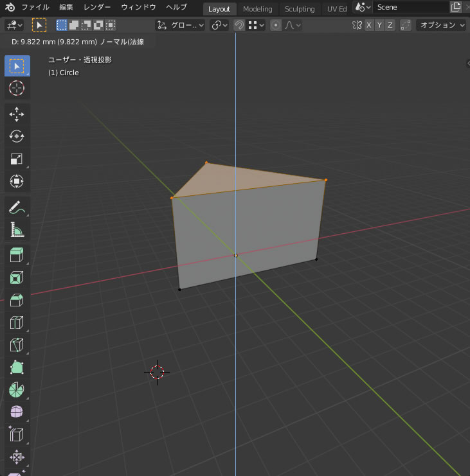Click the Z axis mirror button
Image resolution: width=470 pixels, height=476 pixels.
[x=390, y=25]
